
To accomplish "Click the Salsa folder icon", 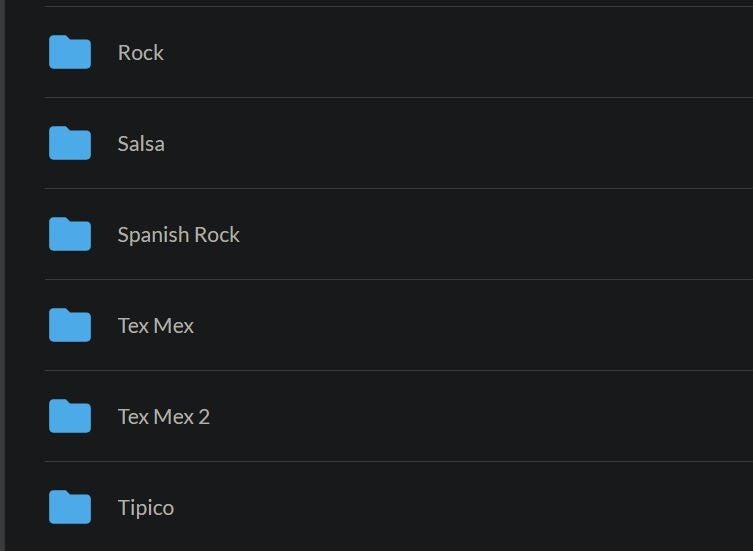I will click(x=70, y=143).
